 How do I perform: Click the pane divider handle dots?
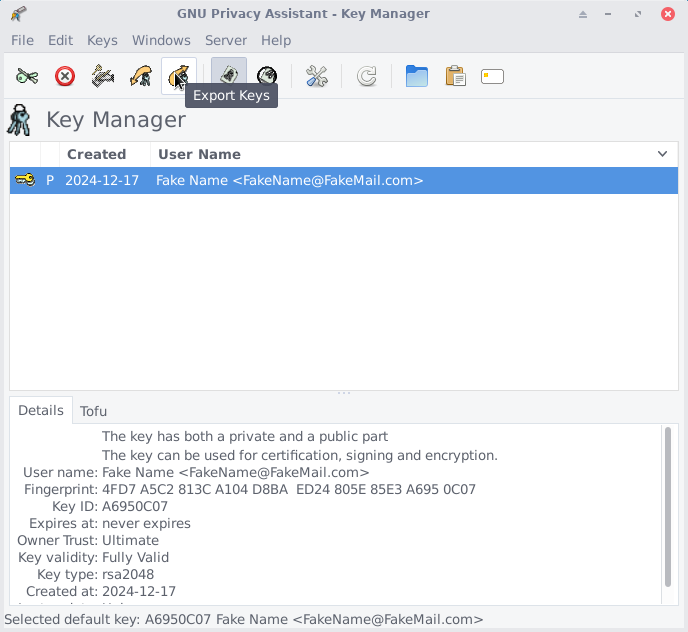tap(344, 393)
